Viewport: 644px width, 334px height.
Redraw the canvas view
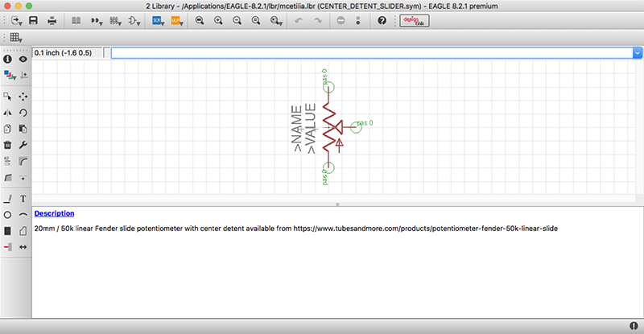point(256,21)
